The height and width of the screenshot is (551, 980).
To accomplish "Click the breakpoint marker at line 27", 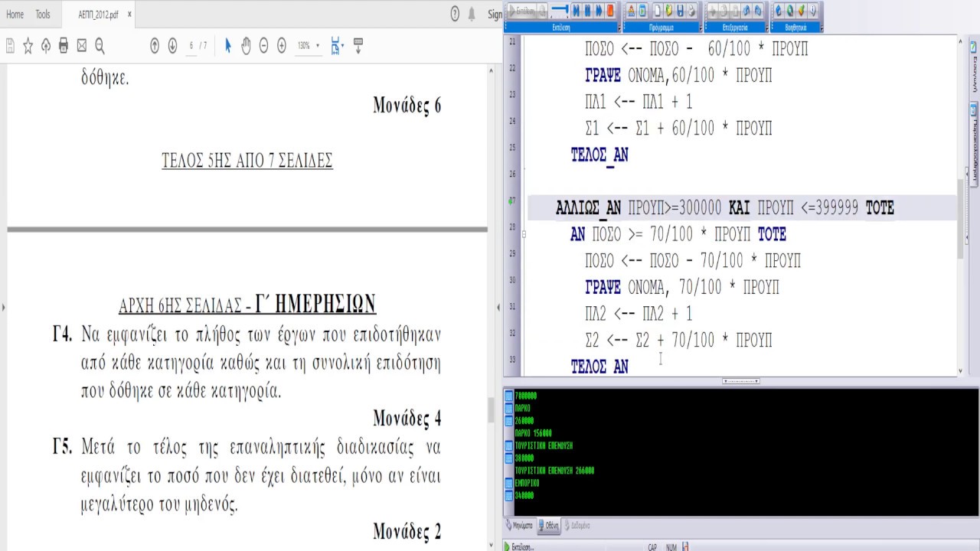I will (511, 201).
